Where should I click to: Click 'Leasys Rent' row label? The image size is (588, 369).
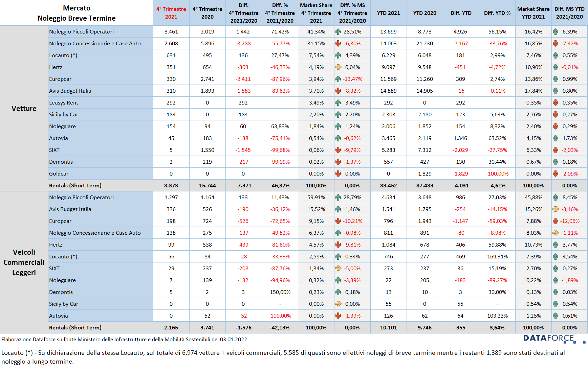pyautogui.click(x=64, y=103)
